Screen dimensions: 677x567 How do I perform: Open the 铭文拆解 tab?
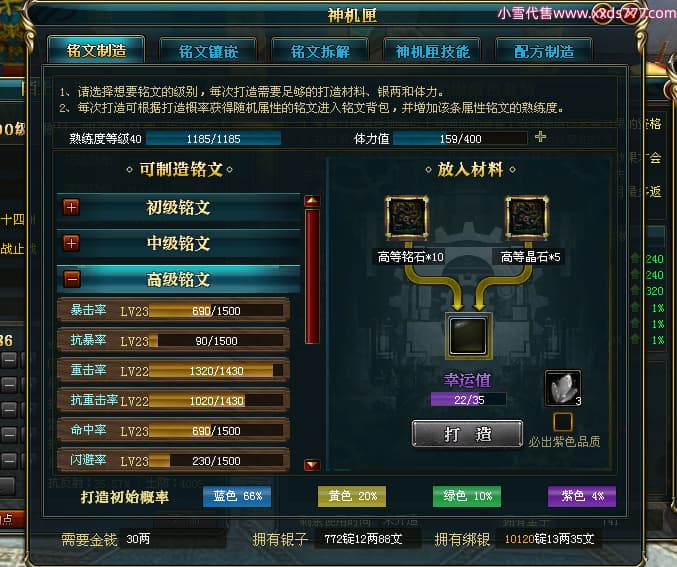coord(320,51)
